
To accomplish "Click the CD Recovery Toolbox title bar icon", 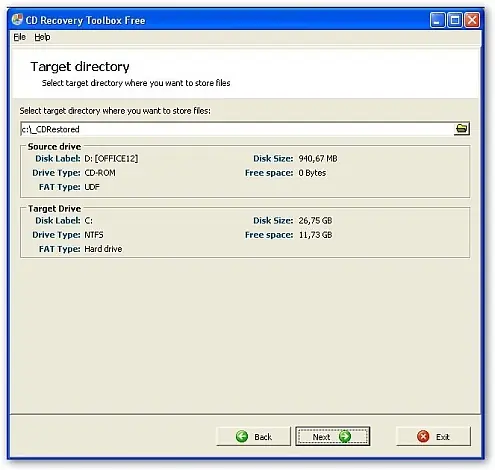I will [17, 20].
